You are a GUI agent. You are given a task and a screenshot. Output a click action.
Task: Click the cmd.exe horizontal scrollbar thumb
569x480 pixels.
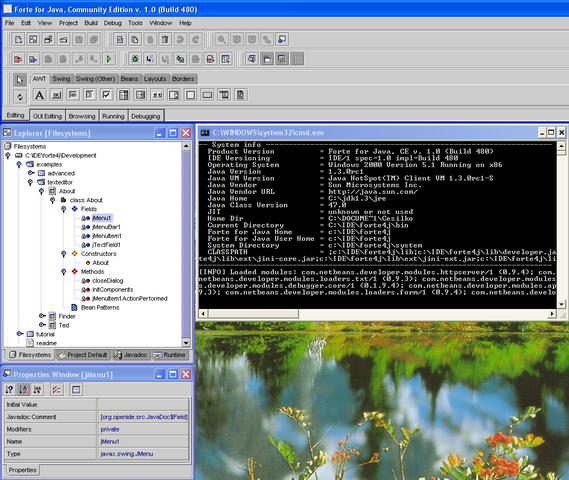[x=254, y=313]
